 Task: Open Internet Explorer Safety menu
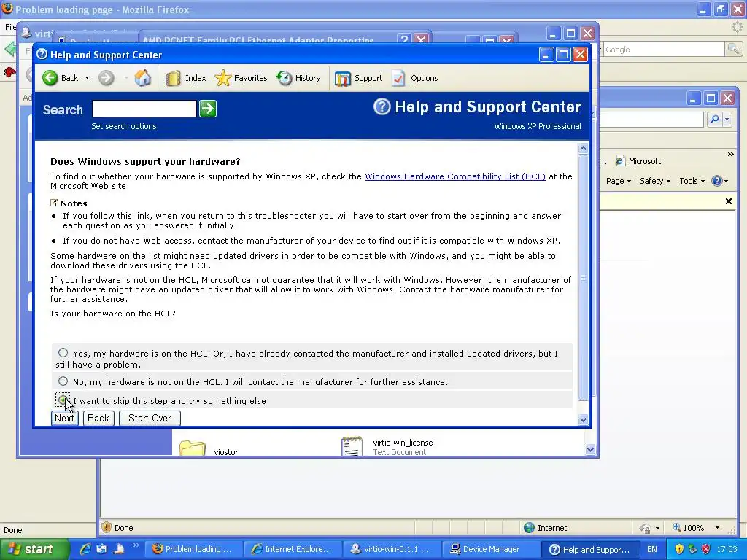point(654,181)
